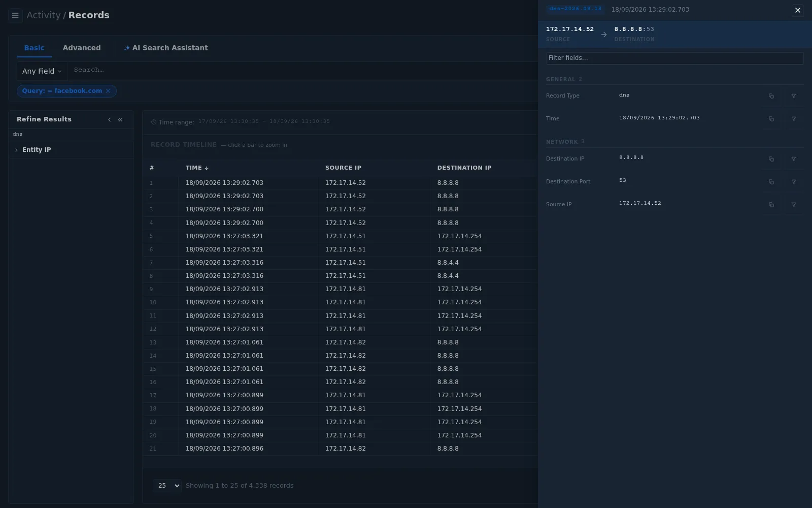Remove the facebook.com query chip
The width and height of the screenshot is (812, 508).
tap(108, 91)
